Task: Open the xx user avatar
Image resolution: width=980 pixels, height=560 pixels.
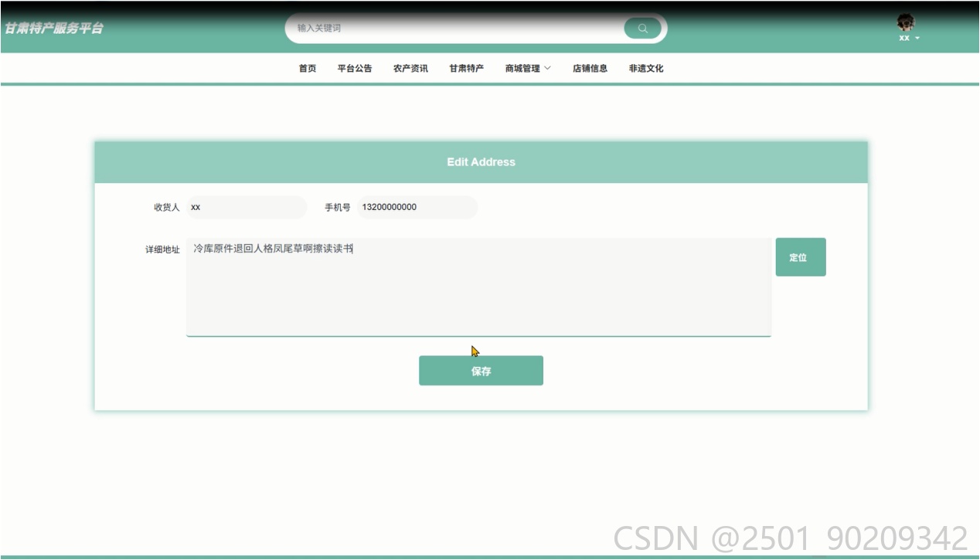Action: [905, 22]
